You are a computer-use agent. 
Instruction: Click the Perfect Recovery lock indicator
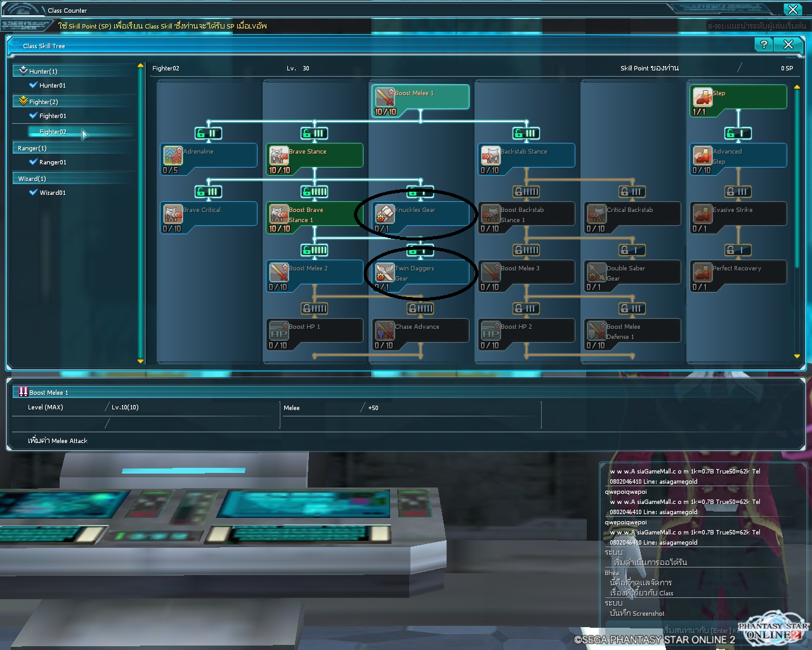pyautogui.click(x=738, y=250)
